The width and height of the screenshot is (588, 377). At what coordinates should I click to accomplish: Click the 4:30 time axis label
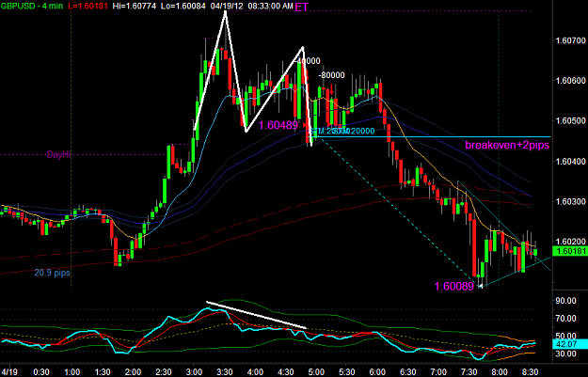(x=285, y=371)
